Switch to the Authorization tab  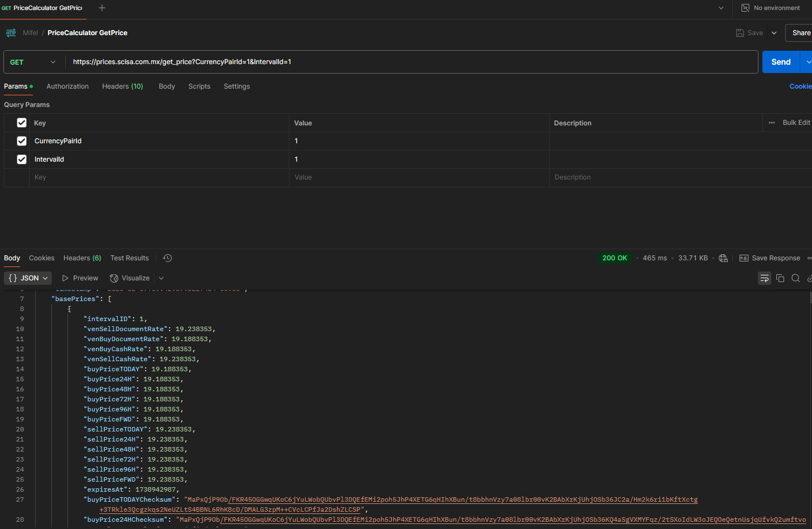(x=67, y=86)
